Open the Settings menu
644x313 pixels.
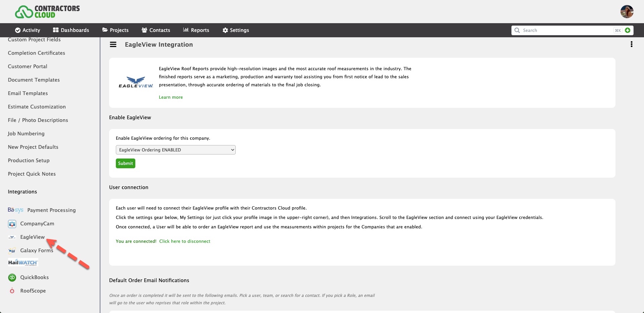[x=236, y=30]
